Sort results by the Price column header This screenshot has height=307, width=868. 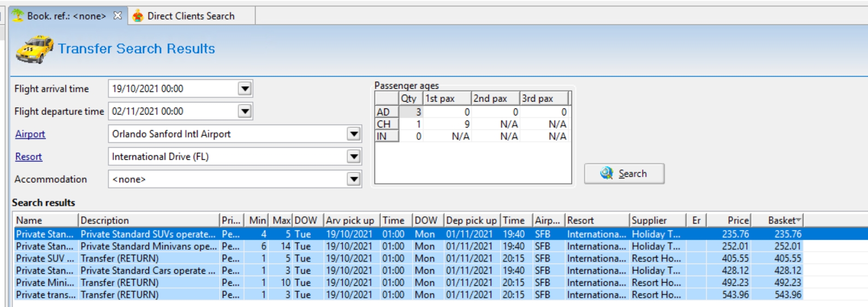pyautogui.click(x=729, y=220)
